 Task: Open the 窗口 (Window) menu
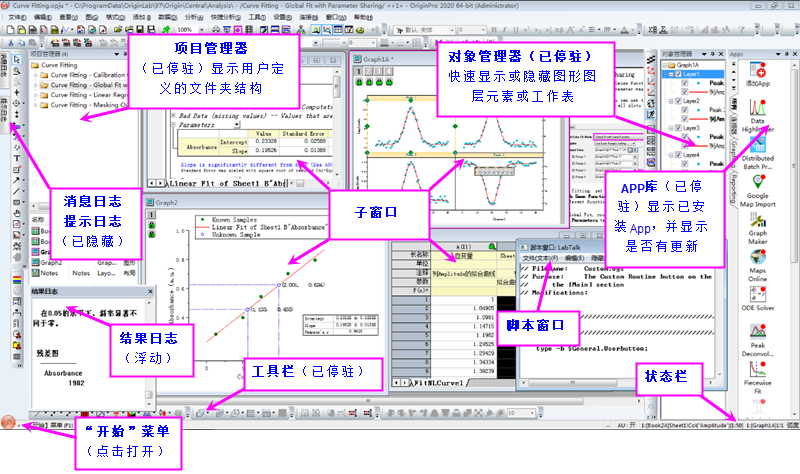[336, 17]
